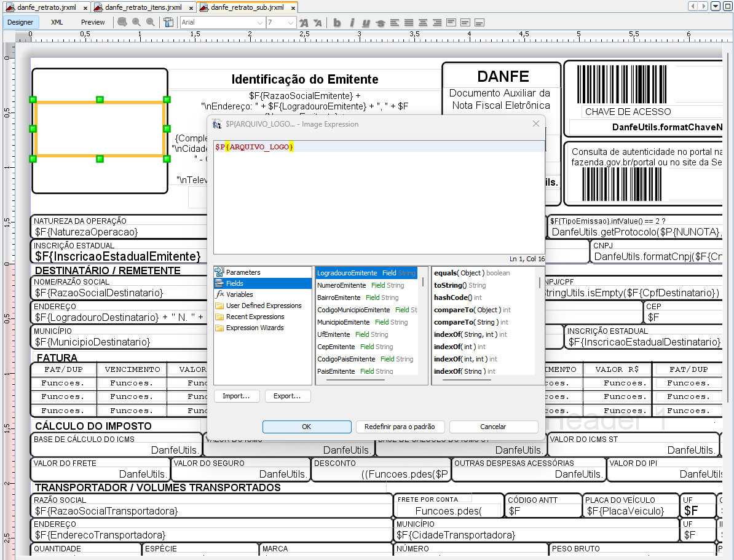The image size is (734, 560).
Task: Click the Export... button
Action: click(288, 396)
